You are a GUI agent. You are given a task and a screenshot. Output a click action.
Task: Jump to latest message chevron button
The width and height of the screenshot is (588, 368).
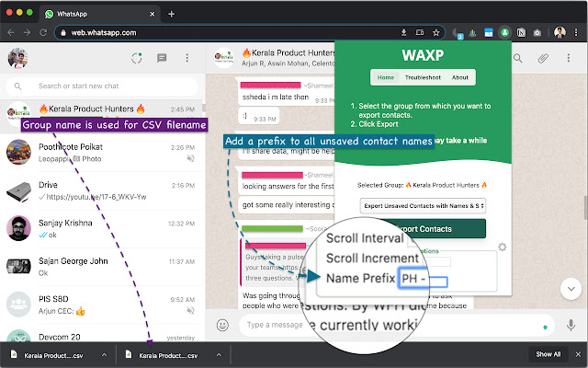coord(571,289)
